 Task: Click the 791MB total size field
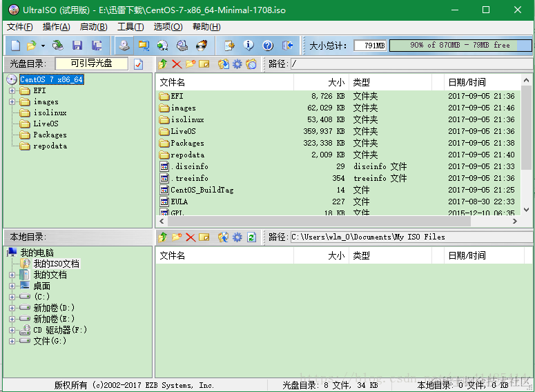pyautogui.click(x=370, y=46)
